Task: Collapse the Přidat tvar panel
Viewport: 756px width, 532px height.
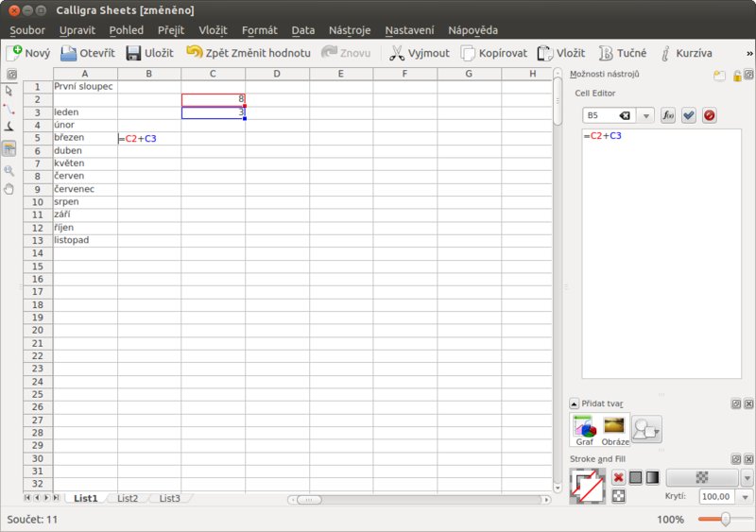Action: pos(574,403)
